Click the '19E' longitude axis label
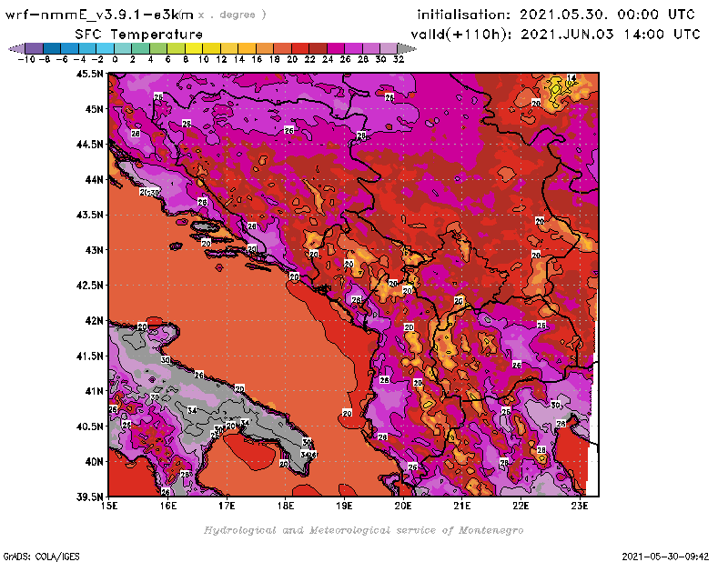The height and width of the screenshot is (562, 728). pos(344,506)
